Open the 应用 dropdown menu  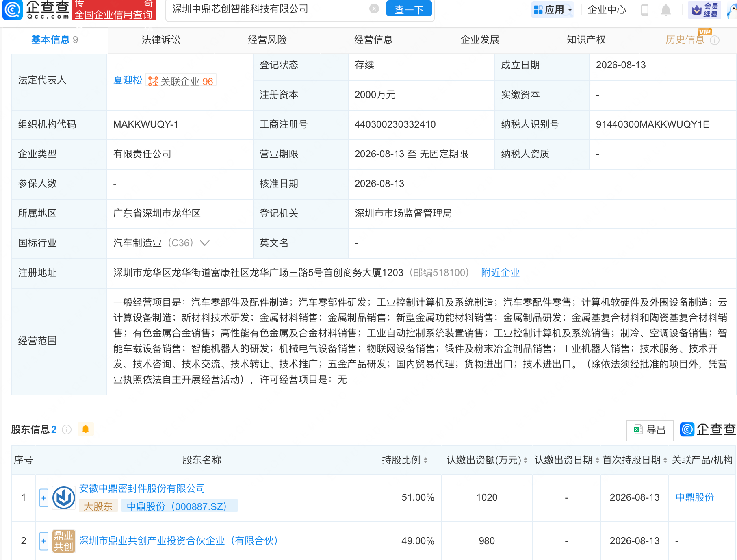click(553, 9)
